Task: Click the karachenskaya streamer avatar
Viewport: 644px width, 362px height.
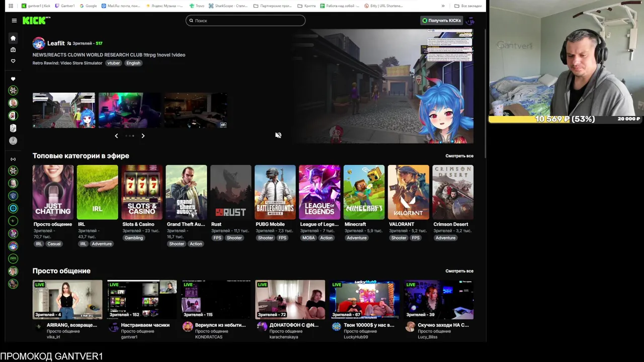Action: pyautogui.click(x=262, y=326)
